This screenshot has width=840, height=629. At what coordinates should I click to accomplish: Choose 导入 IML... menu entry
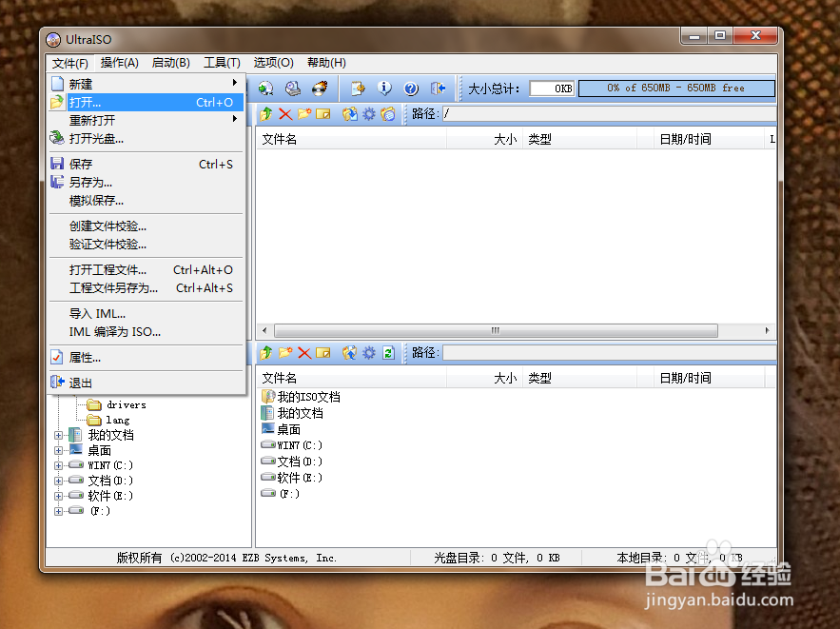coord(147,313)
